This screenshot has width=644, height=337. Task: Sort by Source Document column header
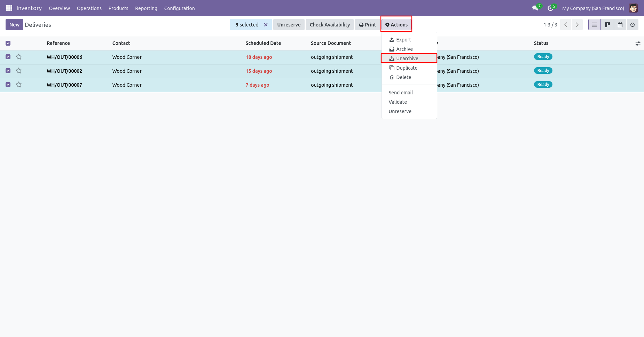click(331, 43)
